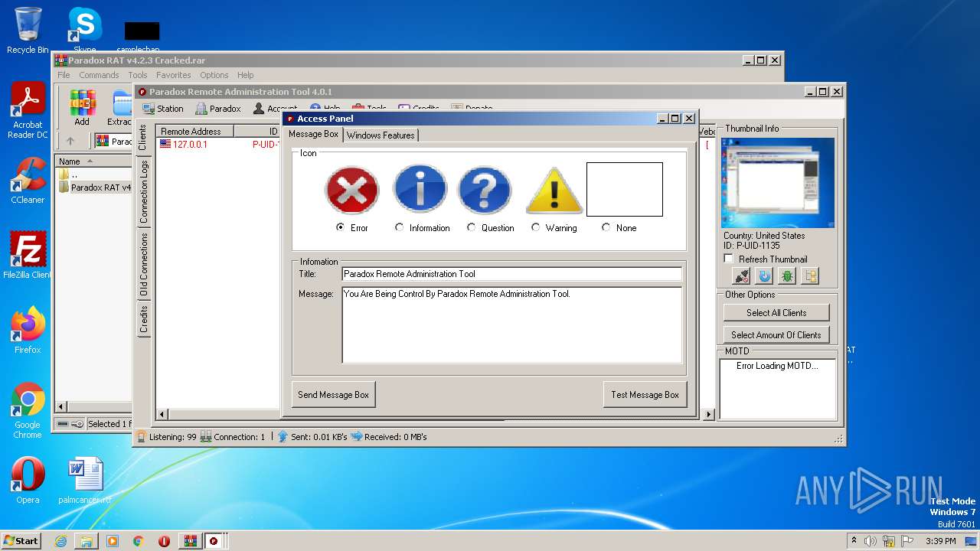Click the Connection: 1 status entry
Image resolution: width=980 pixels, height=551 pixels.
coord(233,437)
